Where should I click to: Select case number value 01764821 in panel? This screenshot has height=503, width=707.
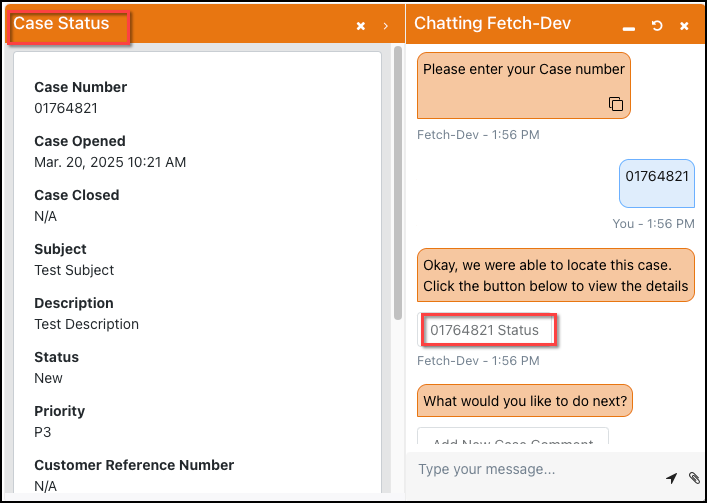66,108
